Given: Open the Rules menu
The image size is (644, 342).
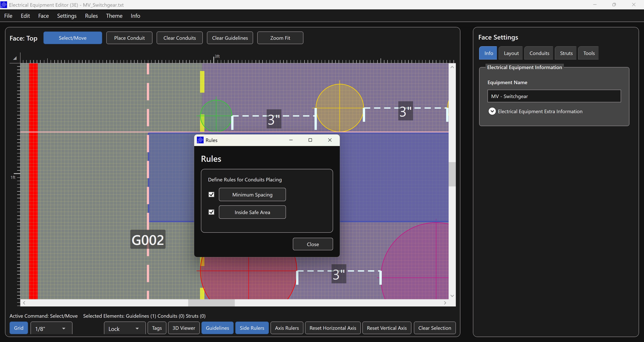Looking at the screenshot, I should (x=91, y=16).
